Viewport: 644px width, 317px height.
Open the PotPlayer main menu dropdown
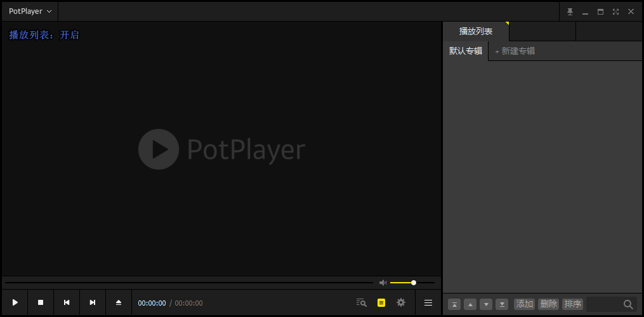[x=30, y=11]
